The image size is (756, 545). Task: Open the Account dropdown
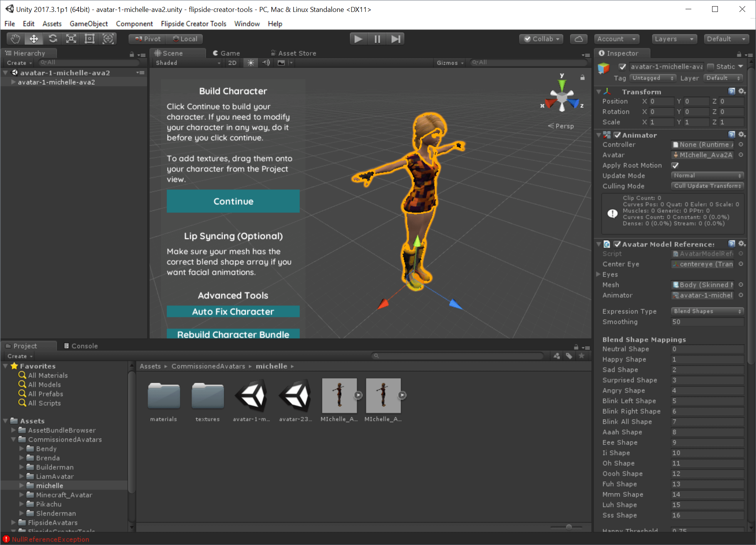(617, 39)
